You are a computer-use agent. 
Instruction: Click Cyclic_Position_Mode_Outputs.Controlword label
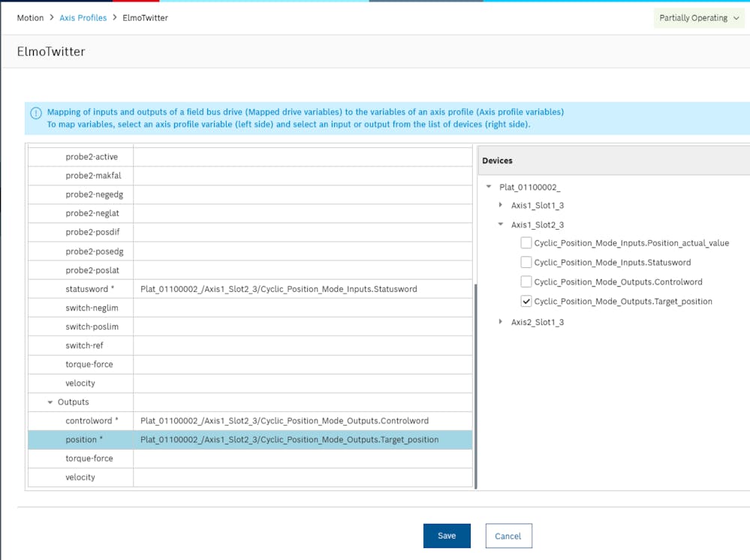618,282
